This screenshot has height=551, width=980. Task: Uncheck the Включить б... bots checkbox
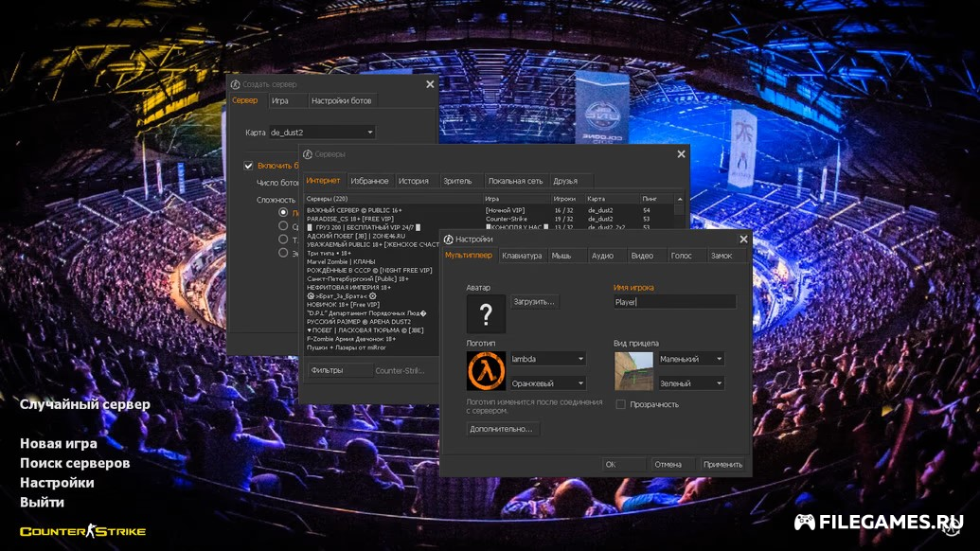tap(248, 166)
